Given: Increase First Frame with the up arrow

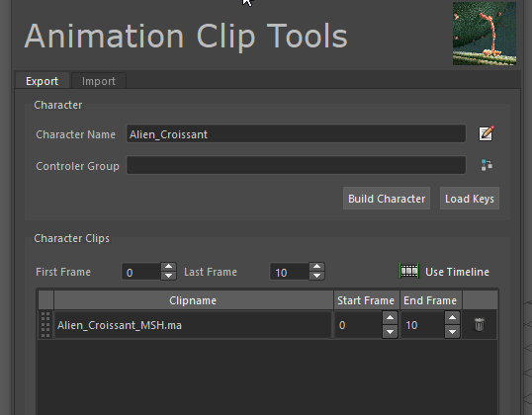Looking at the screenshot, I should (x=168, y=267).
